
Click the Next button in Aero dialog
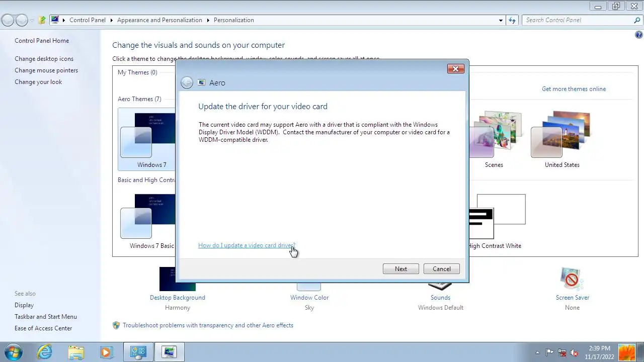pos(400,269)
